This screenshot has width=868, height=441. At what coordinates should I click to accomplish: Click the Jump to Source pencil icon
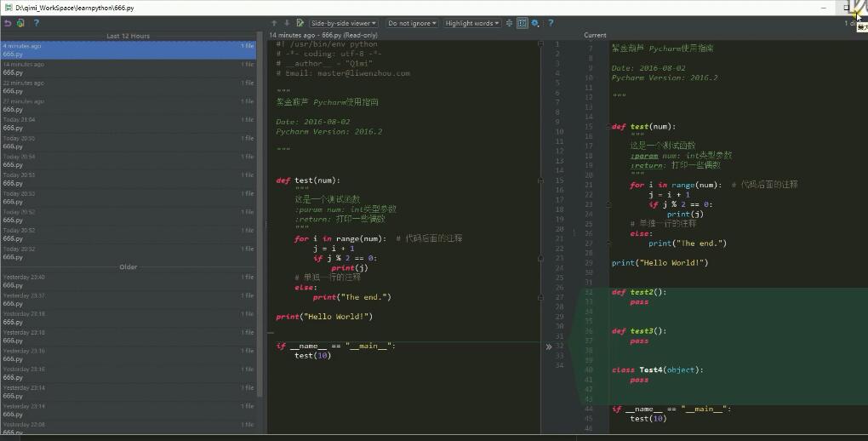tap(300, 23)
